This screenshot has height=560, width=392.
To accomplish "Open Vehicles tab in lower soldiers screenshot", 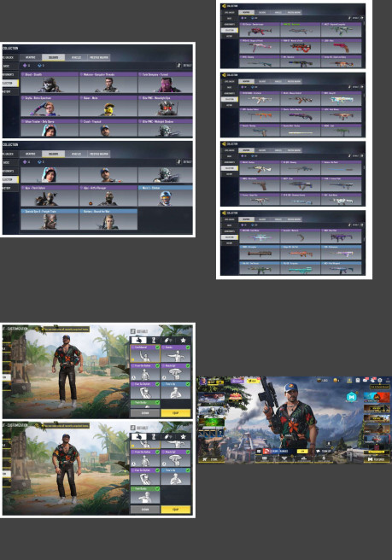I will 76,154.
